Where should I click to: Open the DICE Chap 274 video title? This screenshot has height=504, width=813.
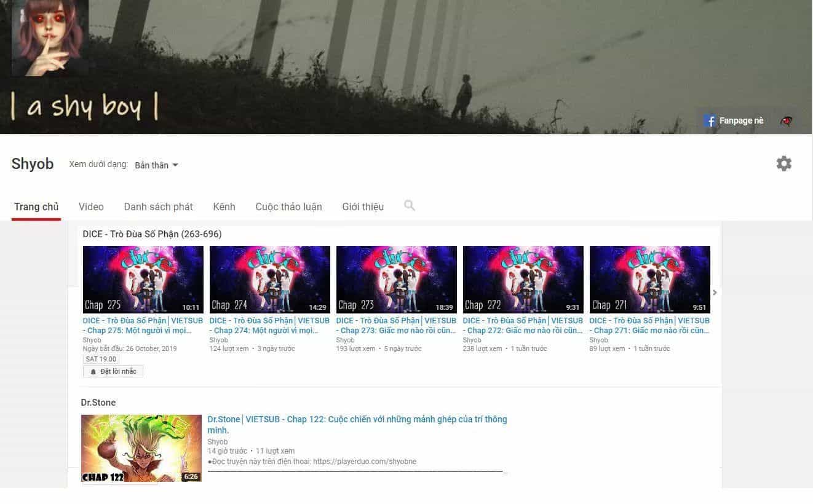point(269,325)
